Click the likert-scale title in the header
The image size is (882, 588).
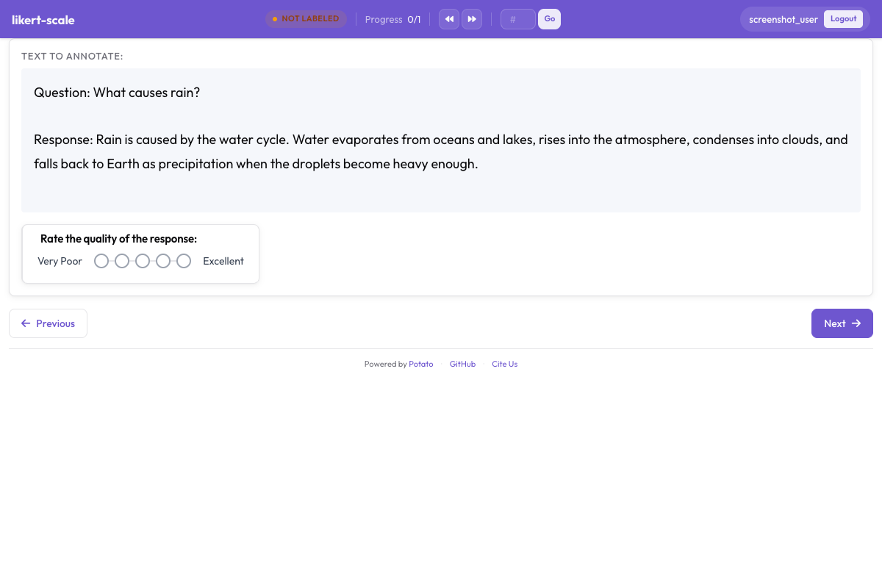click(43, 20)
